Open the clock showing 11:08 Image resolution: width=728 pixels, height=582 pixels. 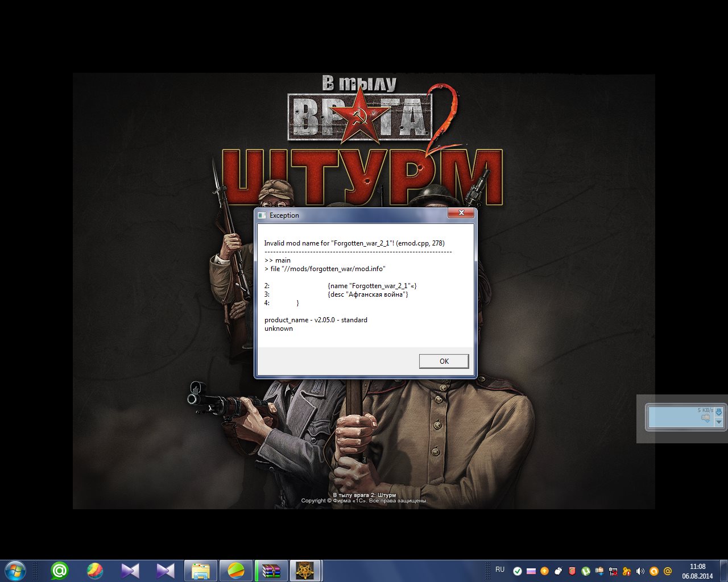[697, 571]
